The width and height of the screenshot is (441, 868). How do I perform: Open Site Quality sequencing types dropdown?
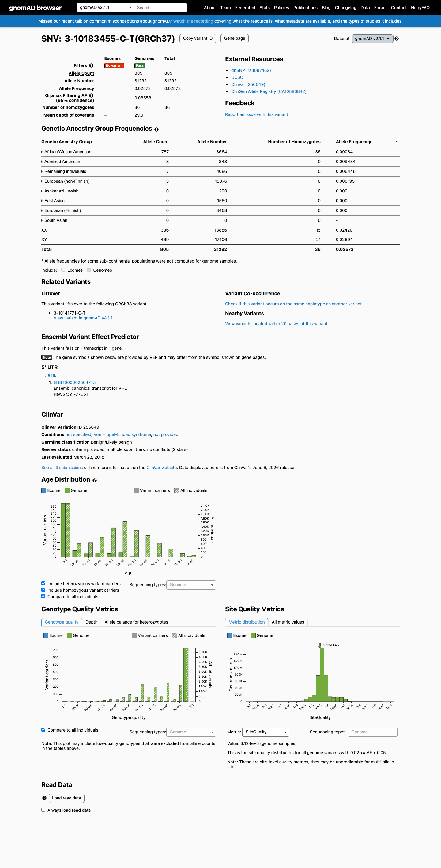(x=373, y=732)
